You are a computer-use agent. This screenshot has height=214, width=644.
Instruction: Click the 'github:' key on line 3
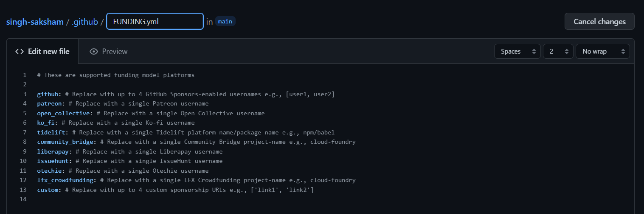coord(49,94)
